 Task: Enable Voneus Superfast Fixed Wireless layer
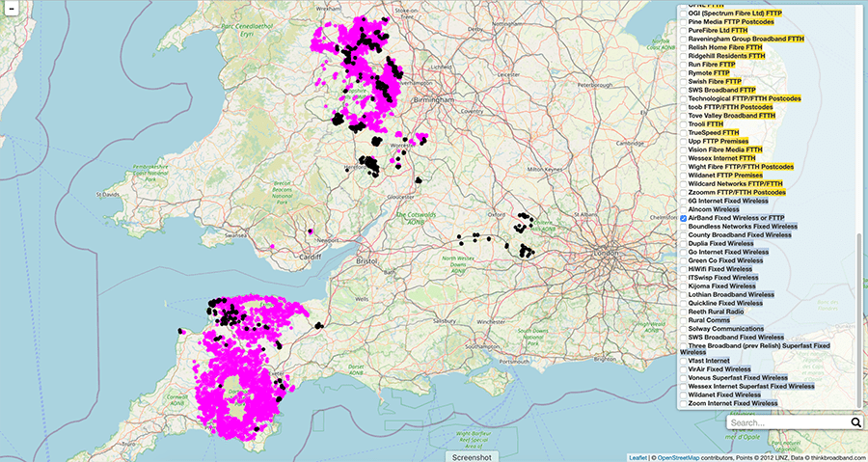pos(684,378)
